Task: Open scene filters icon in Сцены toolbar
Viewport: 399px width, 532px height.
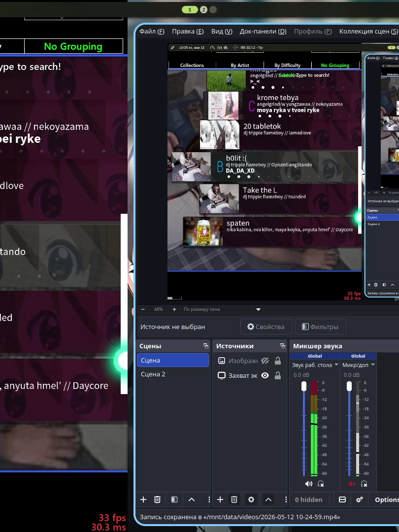Action: [x=174, y=499]
